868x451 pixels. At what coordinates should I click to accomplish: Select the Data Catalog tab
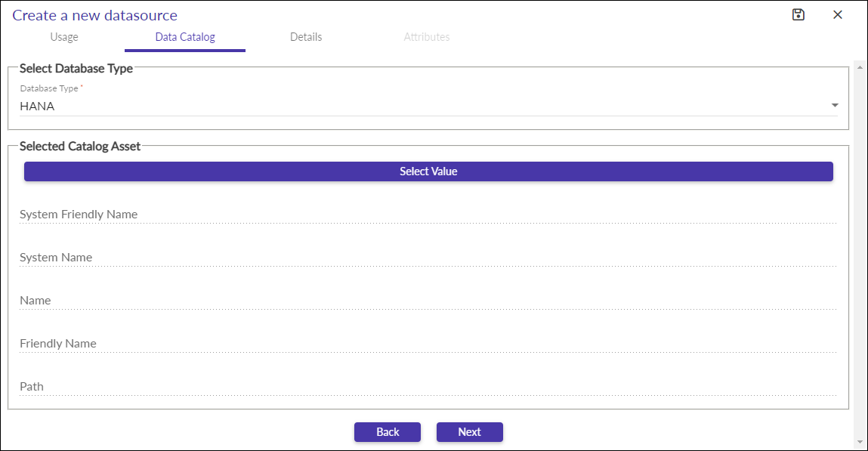click(x=185, y=37)
